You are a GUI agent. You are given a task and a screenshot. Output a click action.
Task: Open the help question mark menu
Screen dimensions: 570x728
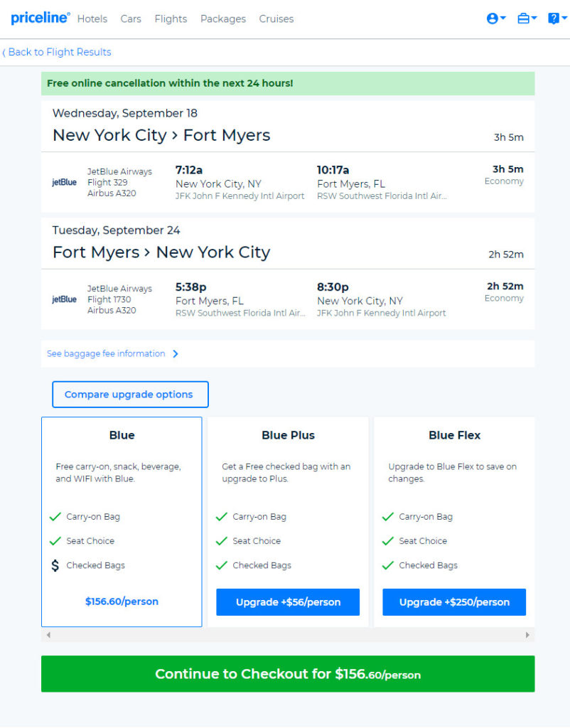click(557, 18)
